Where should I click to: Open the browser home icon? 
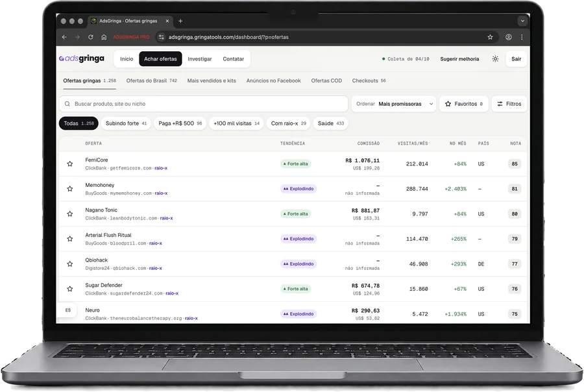(x=104, y=37)
